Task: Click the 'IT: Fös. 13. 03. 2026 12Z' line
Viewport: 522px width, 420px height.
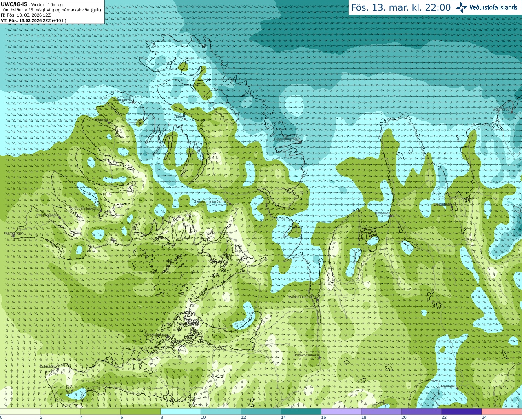Action: (x=26, y=15)
